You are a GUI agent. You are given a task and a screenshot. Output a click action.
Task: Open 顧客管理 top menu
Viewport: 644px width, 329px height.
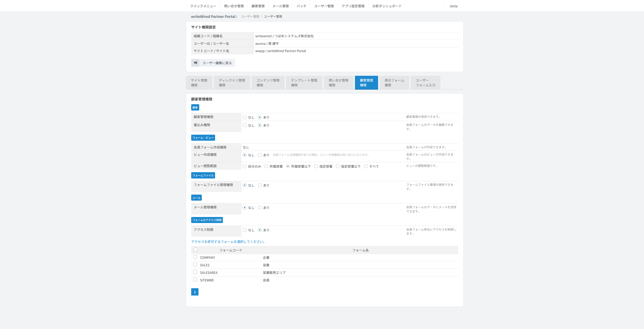pyautogui.click(x=258, y=6)
